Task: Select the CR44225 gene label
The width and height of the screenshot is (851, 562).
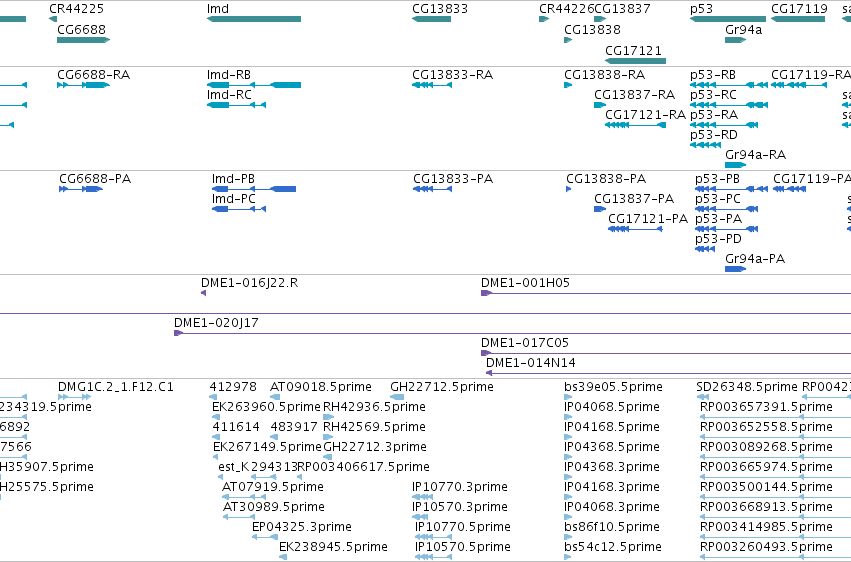Action: 76,9
